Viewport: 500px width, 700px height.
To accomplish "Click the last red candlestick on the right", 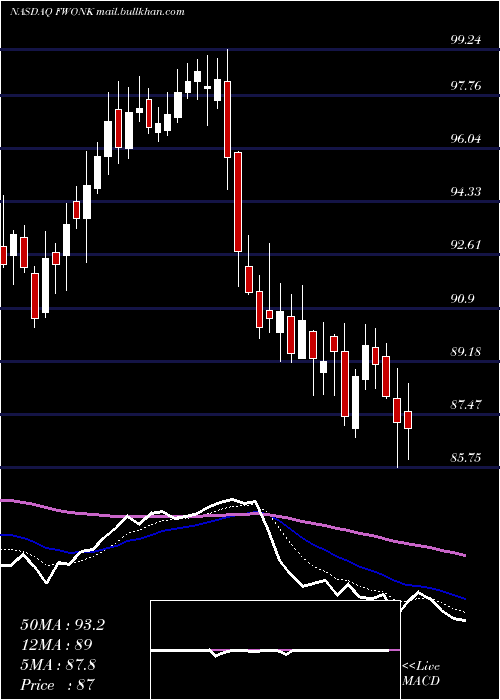I will (408, 421).
